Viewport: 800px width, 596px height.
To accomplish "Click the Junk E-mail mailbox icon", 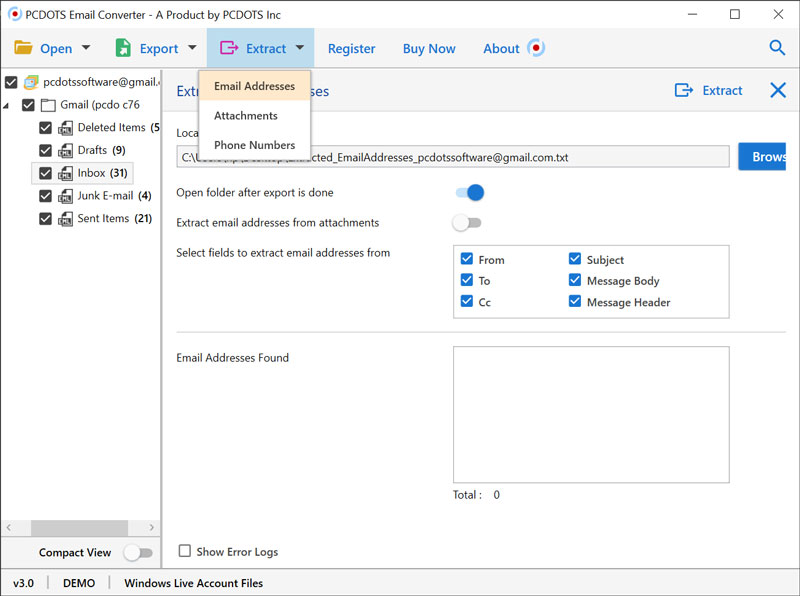I will (x=65, y=196).
